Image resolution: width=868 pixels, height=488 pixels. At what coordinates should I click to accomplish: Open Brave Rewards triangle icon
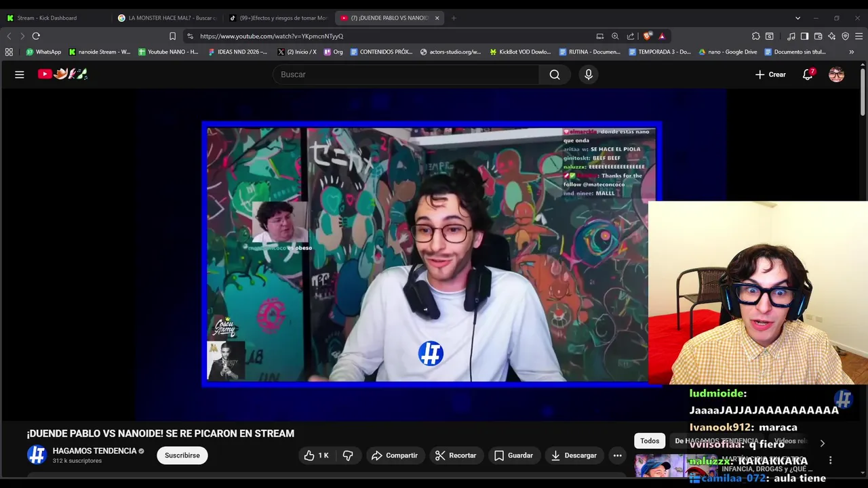tap(662, 36)
